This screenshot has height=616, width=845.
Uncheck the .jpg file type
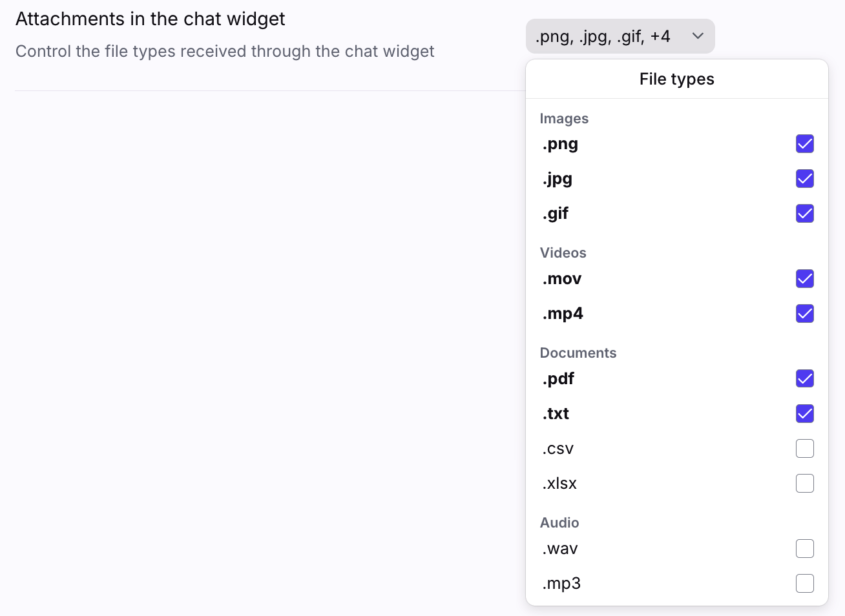coord(804,179)
